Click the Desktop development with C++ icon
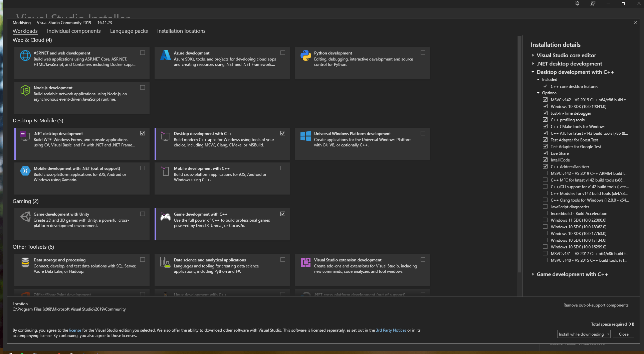 pyautogui.click(x=166, y=136)
